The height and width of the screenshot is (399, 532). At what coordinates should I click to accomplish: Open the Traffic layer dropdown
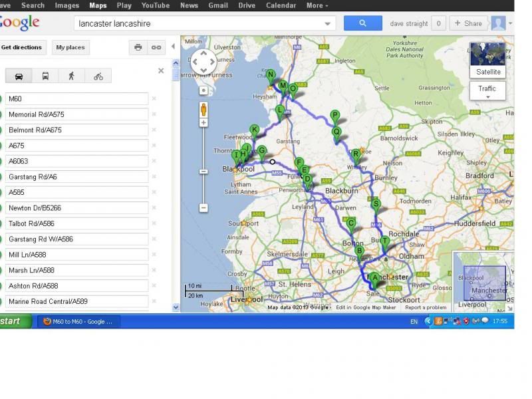[x=487, y=90]
